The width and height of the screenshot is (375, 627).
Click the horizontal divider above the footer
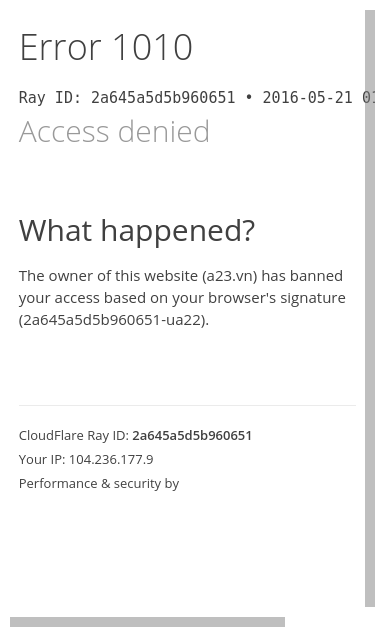187,405
